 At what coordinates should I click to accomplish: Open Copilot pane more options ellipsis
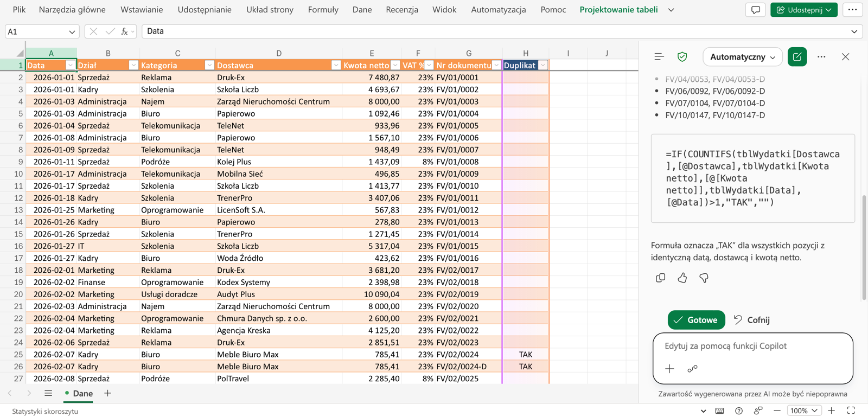(821, 56)
